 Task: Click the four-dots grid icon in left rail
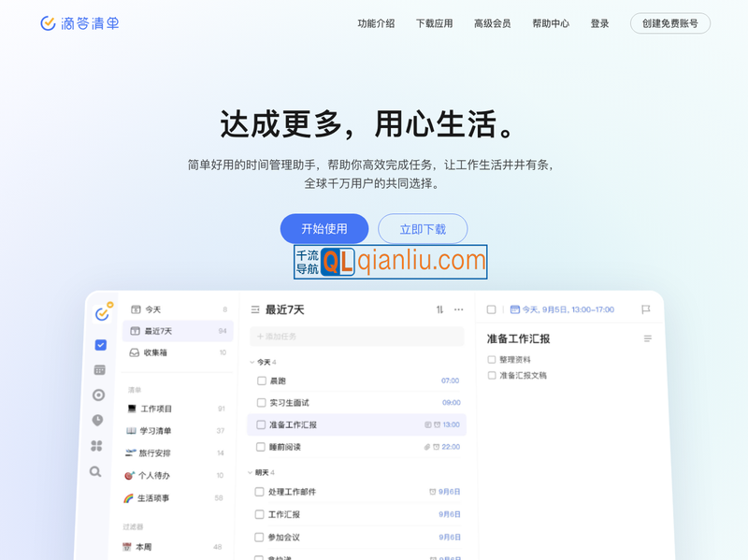96,446
